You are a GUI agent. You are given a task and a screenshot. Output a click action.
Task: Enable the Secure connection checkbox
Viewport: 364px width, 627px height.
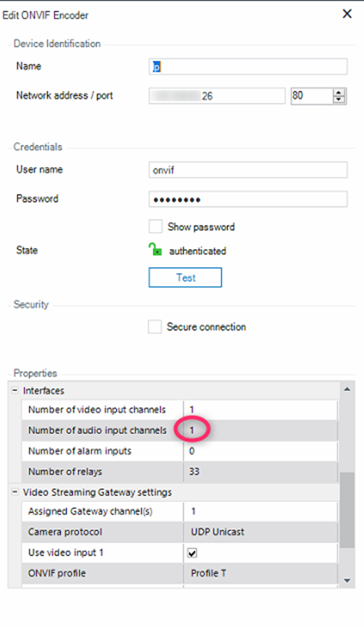coord(155,327)
